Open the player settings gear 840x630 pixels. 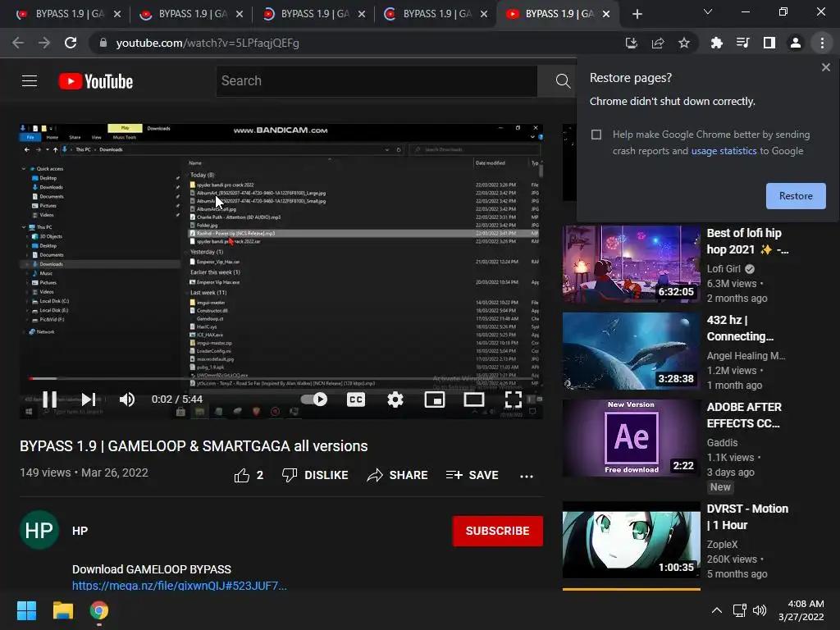pos(395,399)
